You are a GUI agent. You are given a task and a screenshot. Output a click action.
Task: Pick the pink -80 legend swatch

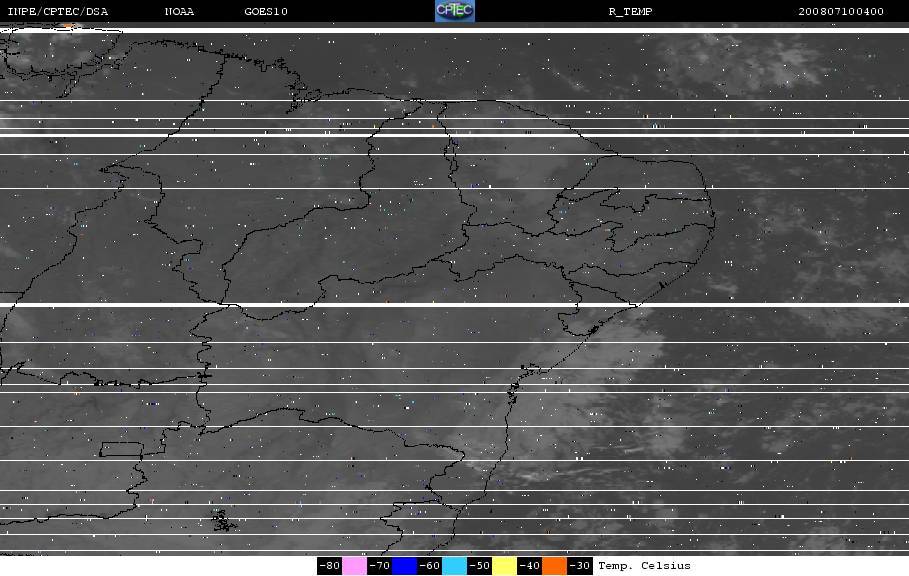coord(354,566)
